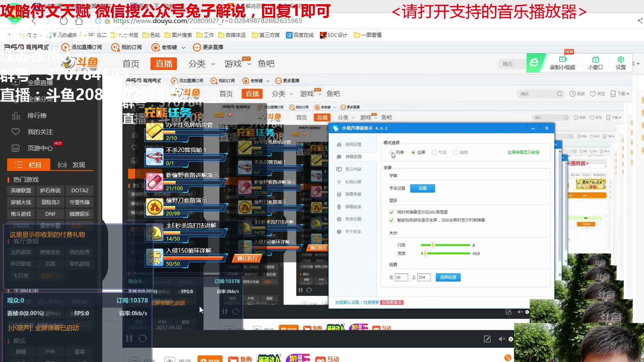Select the 全屏 mode radio button
644x362 pixels.
click(x=413, y=153)
